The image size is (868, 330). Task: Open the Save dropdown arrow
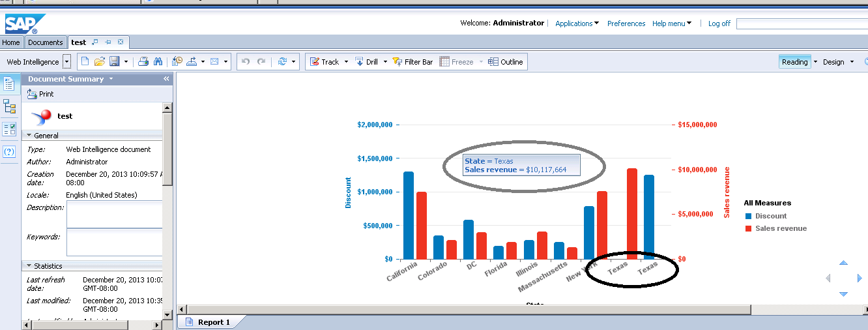click(x=125, y=63)
